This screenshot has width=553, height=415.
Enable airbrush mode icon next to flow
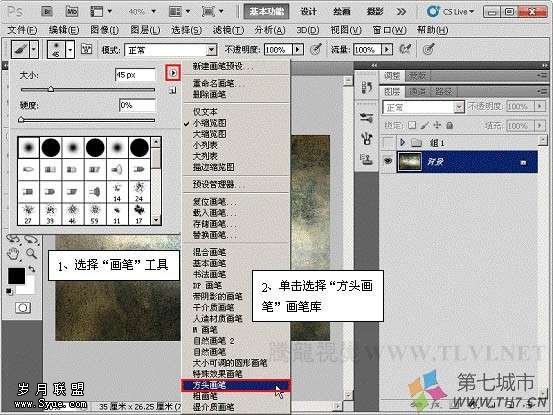click(x=406, y=49)
